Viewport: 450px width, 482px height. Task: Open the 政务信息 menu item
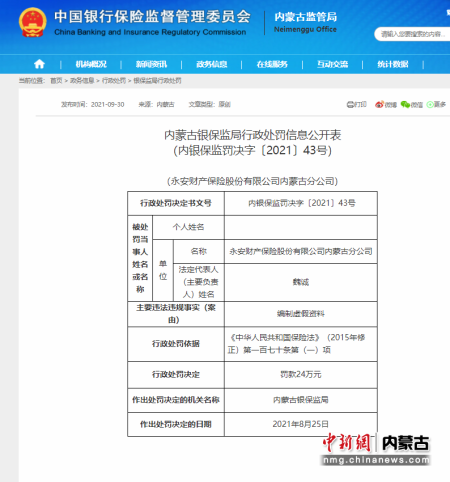coord(212,64)
